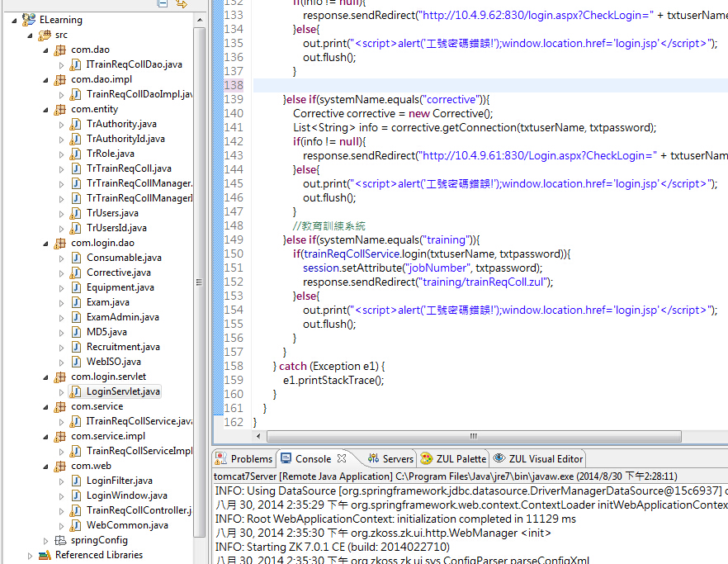The height and width of the screenshot is (564, 728).
Task: Click the com.login.servlet package icon
Action: click(x=60, y=377)
